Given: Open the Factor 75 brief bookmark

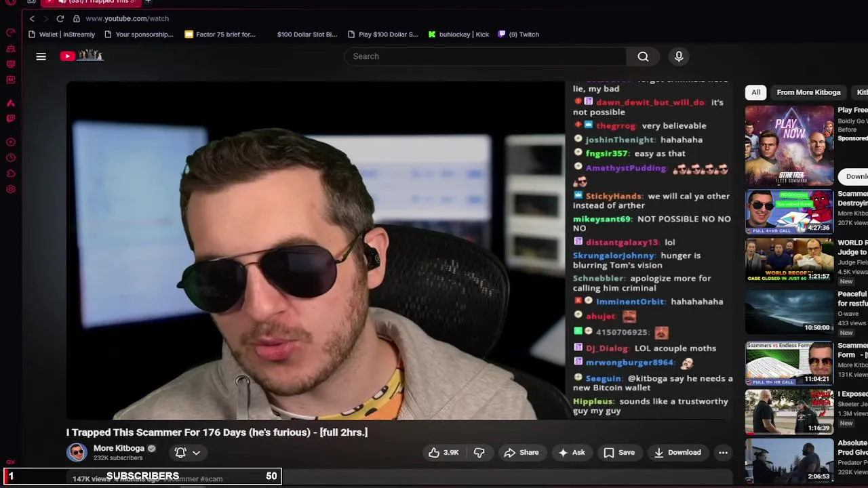Looking at the screenshot, I should (x=220, y=34).
